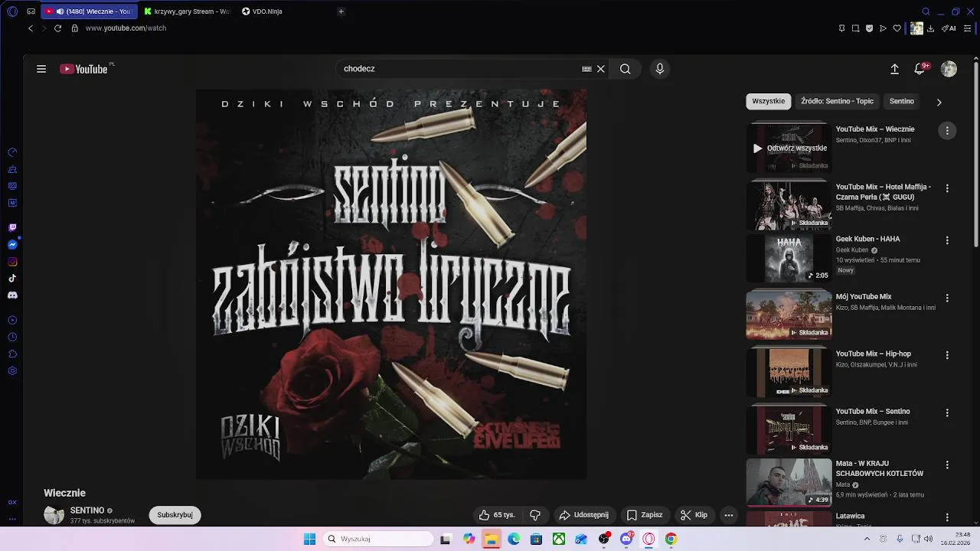Open the Opera GX menu logo
This screenshot has height=551, width=980.
(12, 11)
